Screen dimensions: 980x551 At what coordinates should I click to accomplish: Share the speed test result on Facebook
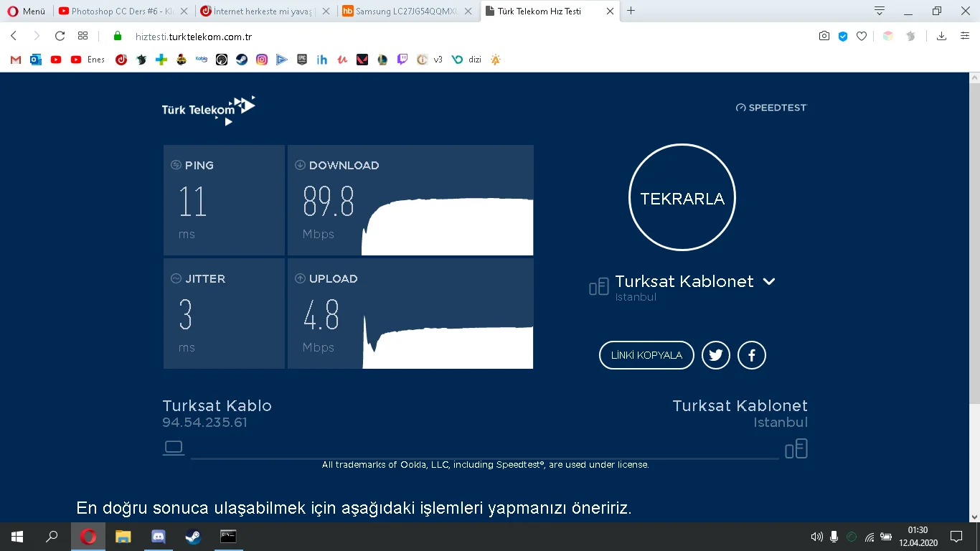tap(751, 355)
